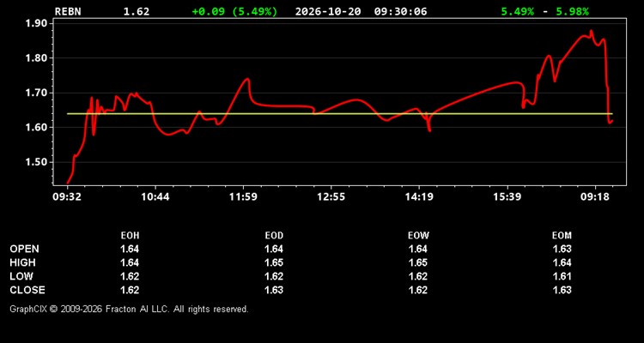
Task: Select the EOD LOW value 1.62
Action: (x=274, y=276)
